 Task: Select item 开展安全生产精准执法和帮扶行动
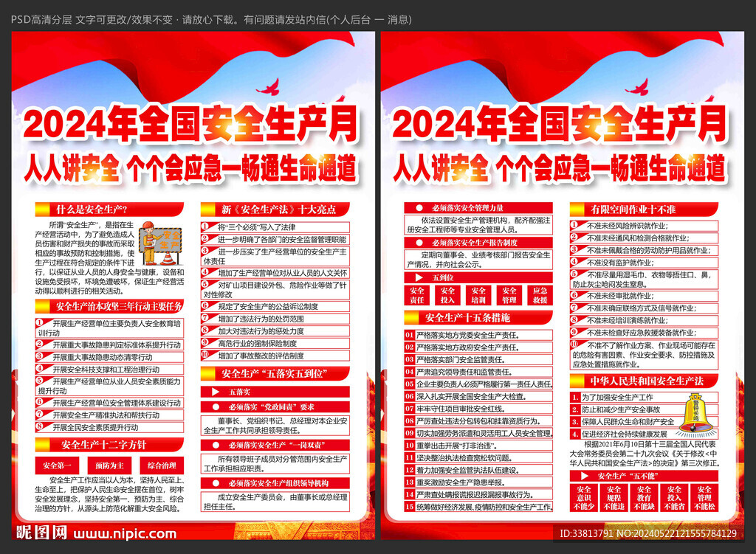tap(109, 415)
